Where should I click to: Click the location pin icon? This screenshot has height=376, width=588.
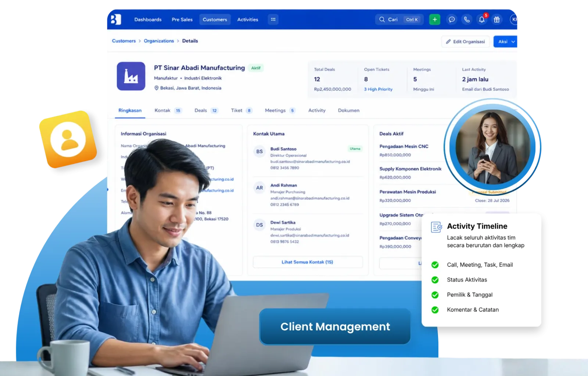(156, 88)
